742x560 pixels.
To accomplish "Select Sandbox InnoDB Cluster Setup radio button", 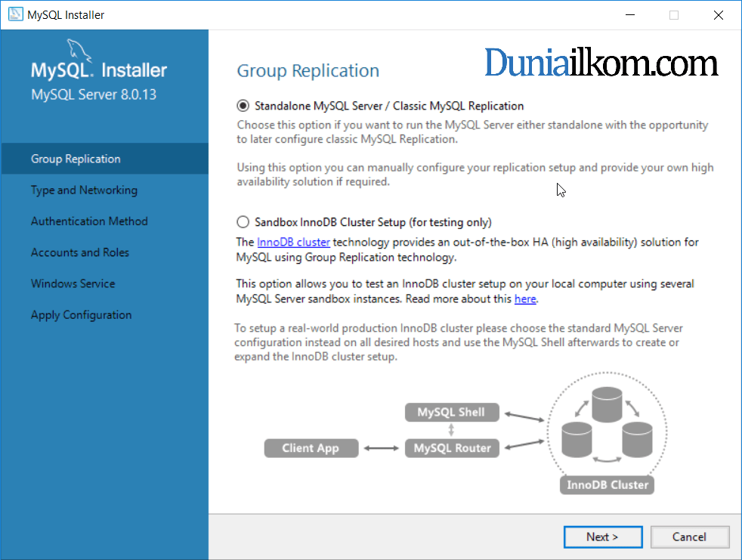I will click(x=243, y=222).
